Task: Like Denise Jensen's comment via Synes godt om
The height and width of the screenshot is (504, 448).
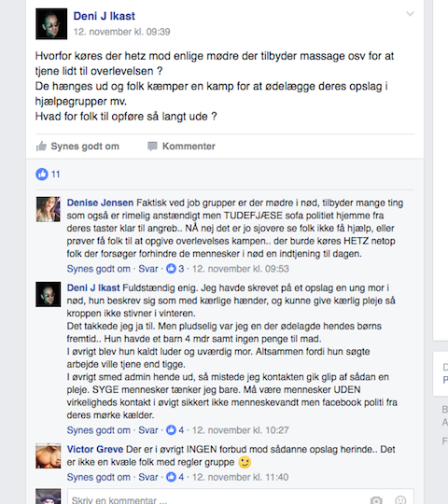Action: [x=98, y=269]
